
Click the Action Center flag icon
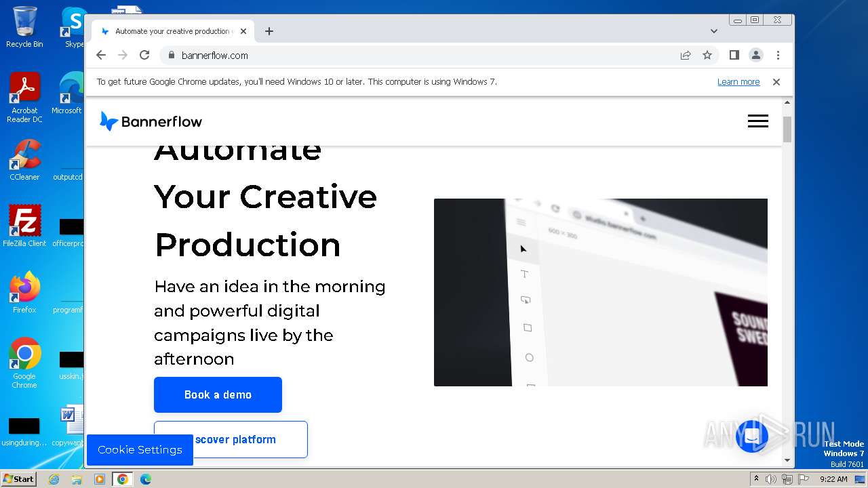(x=803, y=479)
